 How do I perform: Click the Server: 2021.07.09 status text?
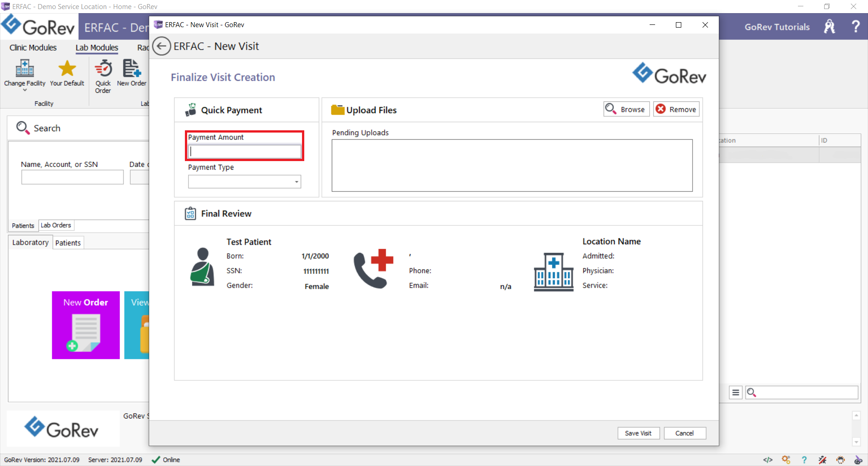coord(115,460)
